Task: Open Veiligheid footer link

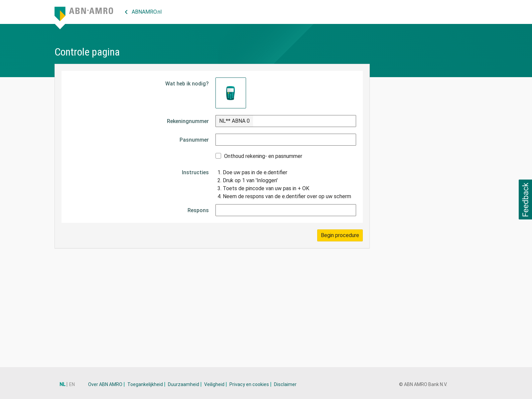Action: [214, 384]
